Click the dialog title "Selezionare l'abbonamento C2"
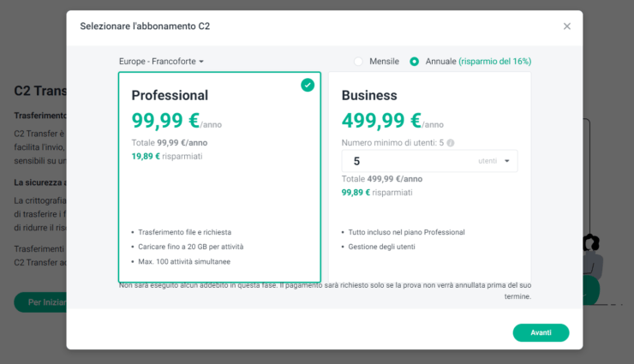This screenshot has width=634, height=364. [145, 27]
